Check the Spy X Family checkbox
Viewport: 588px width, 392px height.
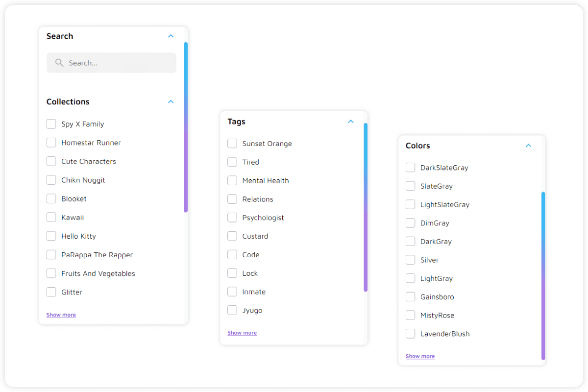coord(51,124)
